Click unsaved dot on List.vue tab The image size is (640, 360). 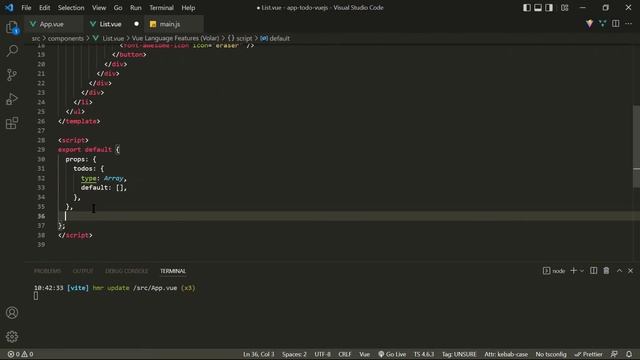coord(136,24)
